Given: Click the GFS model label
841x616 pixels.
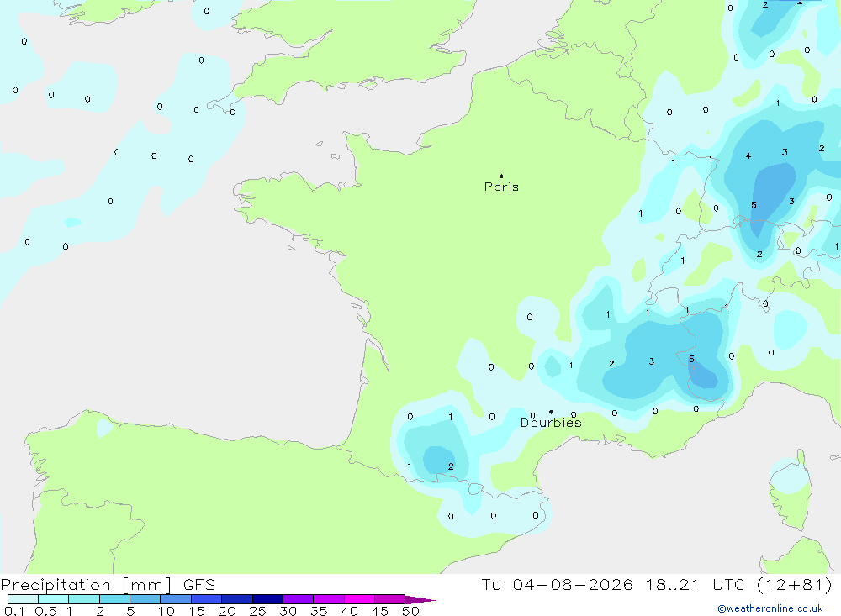Looking at the screenshot, I should (x=199, y=584).
